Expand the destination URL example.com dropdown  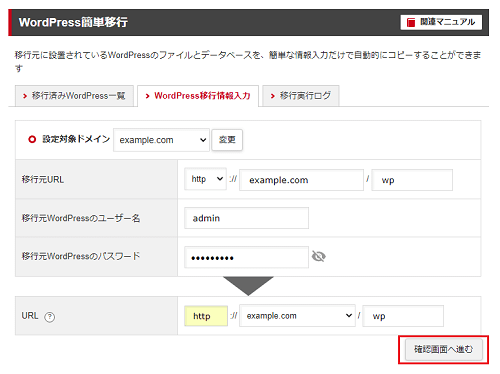tap(297, 316)
